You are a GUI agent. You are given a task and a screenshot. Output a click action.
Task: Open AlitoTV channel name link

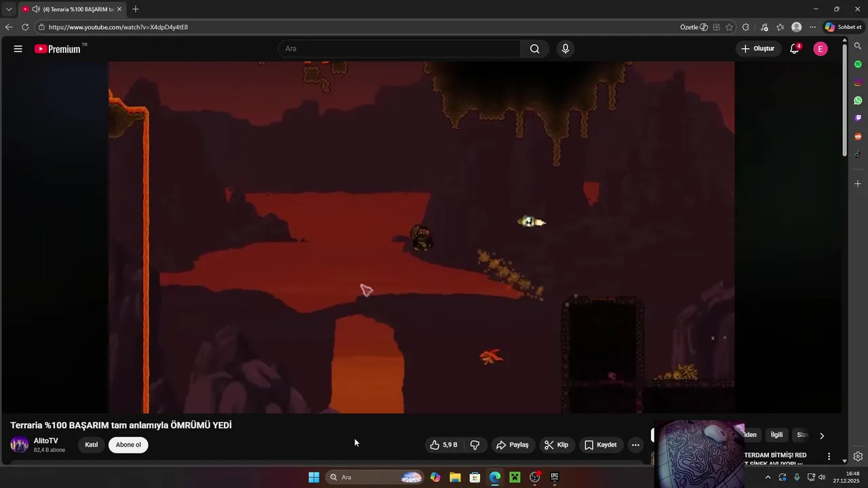(46, 441)
